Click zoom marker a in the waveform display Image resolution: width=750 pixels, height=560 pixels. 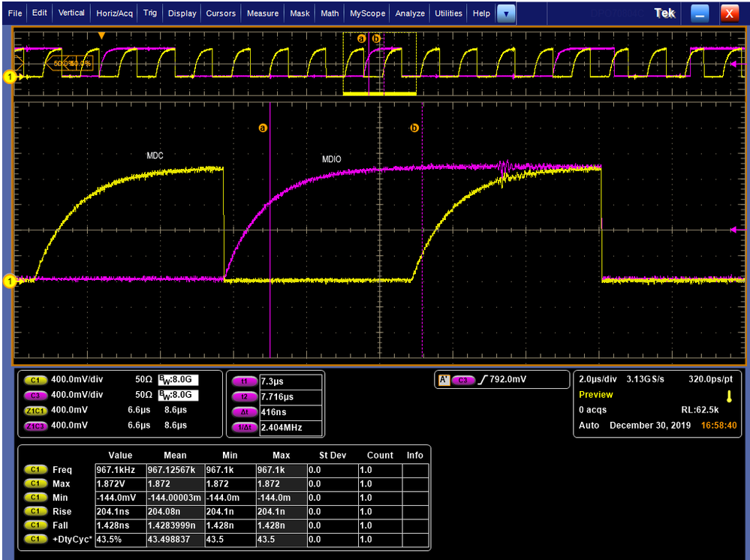[x=264, y=128]
